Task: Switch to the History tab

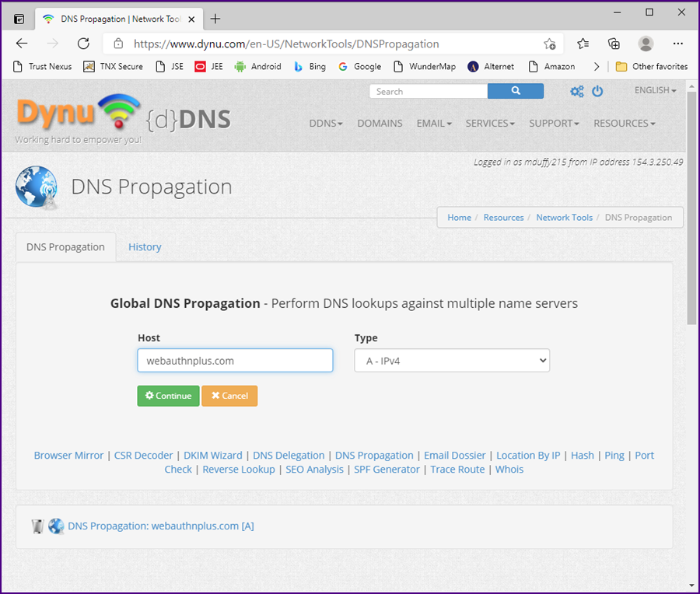Action: click(145, 247)
